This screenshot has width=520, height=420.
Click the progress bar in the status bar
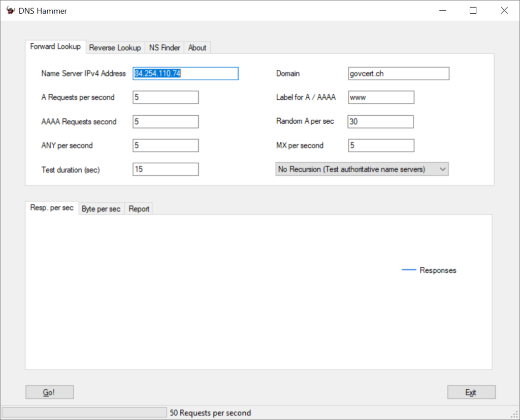pos(84,412)
